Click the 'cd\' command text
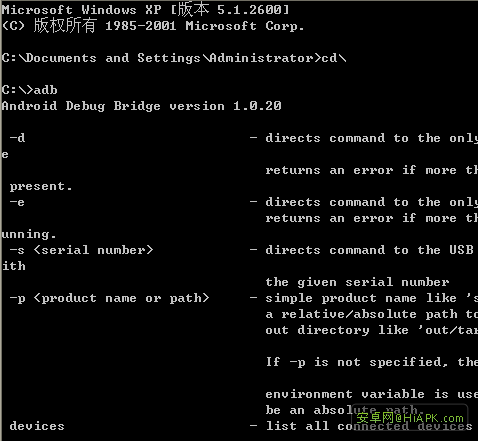The height and width of the screenshot is (441, 478). (x=334, y=58)
